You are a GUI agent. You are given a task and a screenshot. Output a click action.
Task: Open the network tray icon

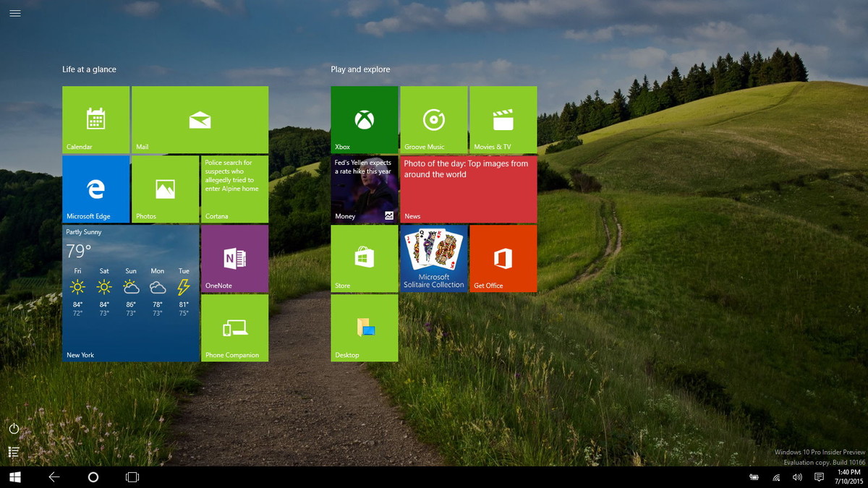click(775, 477)
